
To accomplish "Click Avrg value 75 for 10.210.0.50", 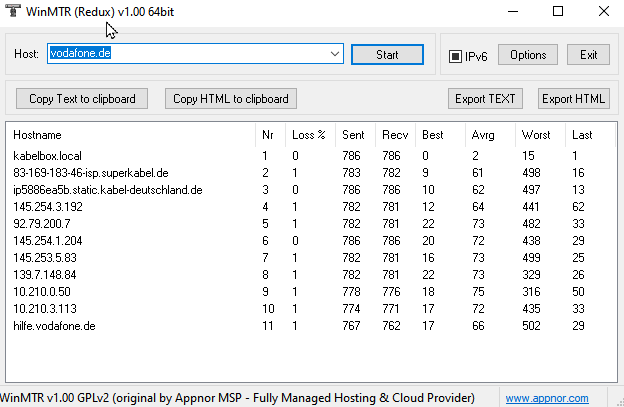I will [478, 292].
